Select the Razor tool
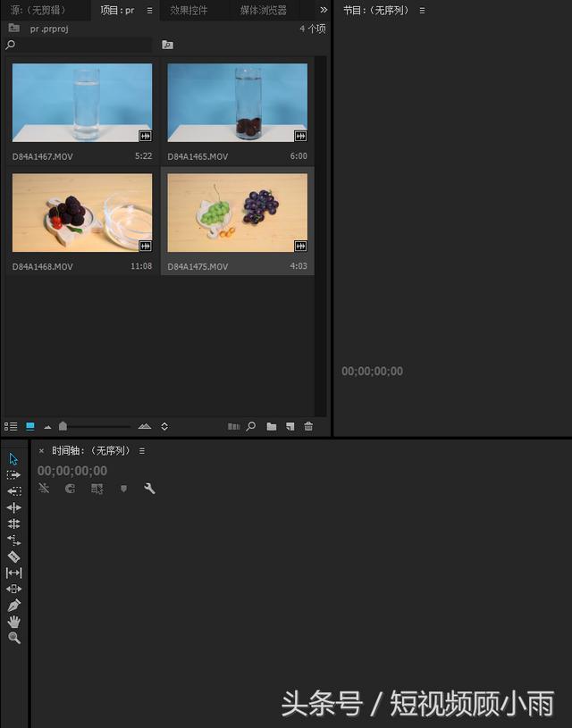This screenshot has height=728, width=572. point(13,556)
